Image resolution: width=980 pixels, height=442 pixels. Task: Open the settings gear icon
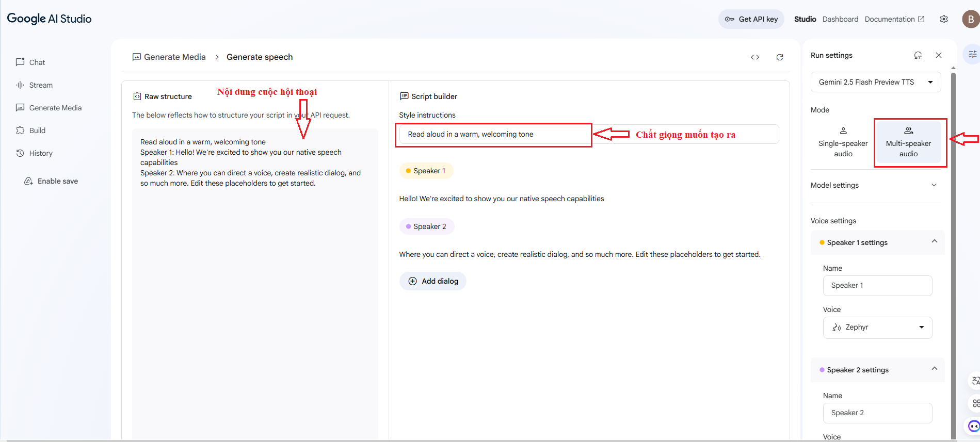(944, 19)
